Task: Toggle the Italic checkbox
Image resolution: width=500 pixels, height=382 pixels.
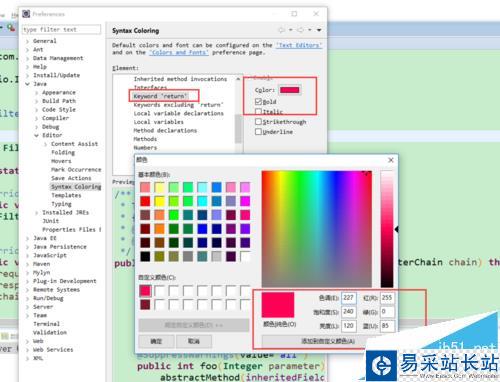Action: [258, 111]
